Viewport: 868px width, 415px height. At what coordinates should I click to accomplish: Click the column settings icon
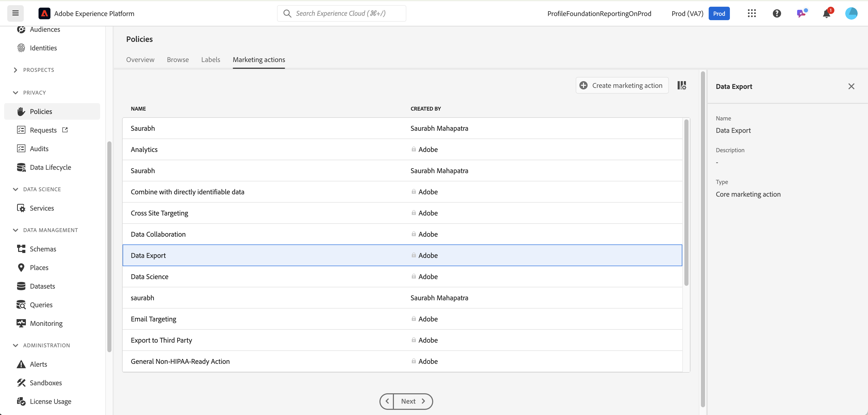682,86
